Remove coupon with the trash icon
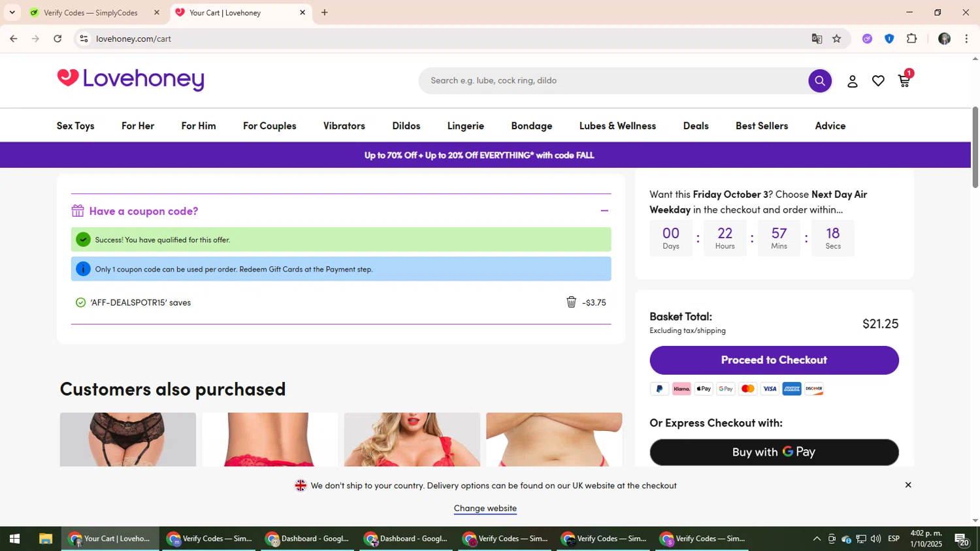 tap(571, 302)
